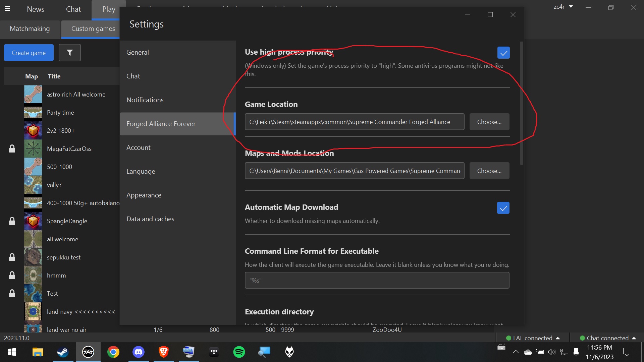The height and width of the screenshot is (362, 644).
Task: Open Discord from the taskbar
Action: (139, 352)
